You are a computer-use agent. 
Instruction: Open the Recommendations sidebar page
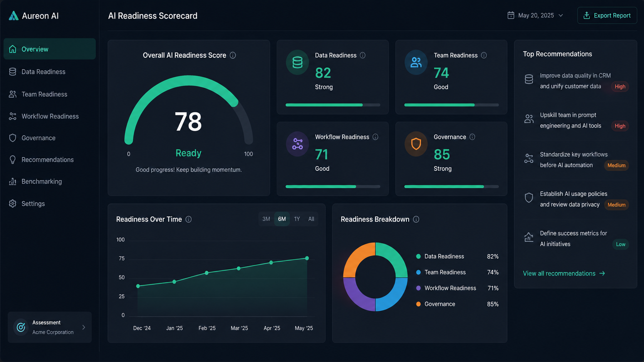[50, 160]
